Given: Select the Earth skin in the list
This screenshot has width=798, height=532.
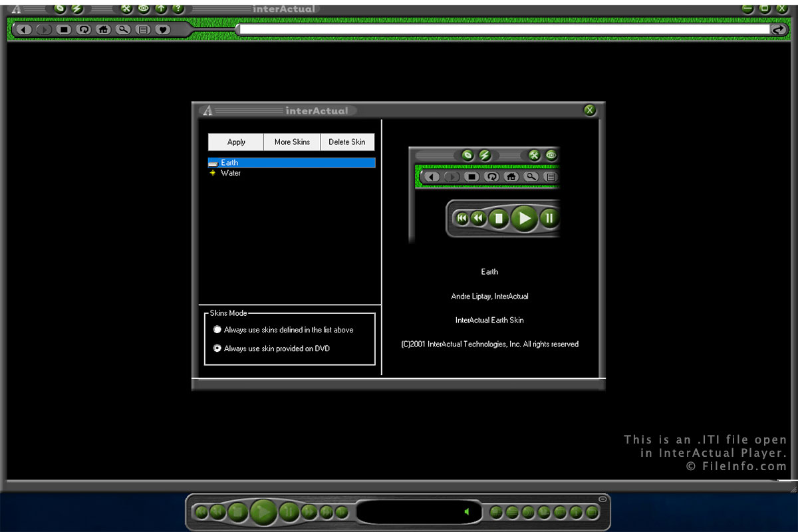Looking at the screenshot, I should (x=291, y=162).
